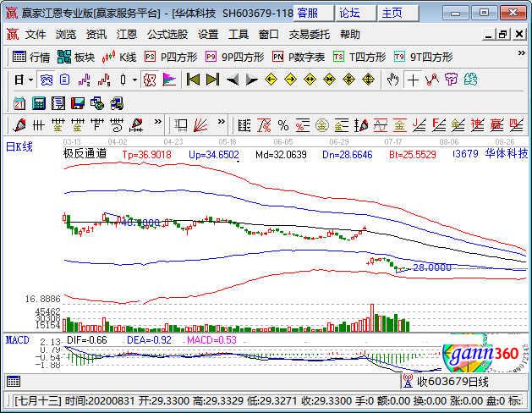Click the 日K线 chart label
This screenshot has width=532, height=413.
(19, 146)
